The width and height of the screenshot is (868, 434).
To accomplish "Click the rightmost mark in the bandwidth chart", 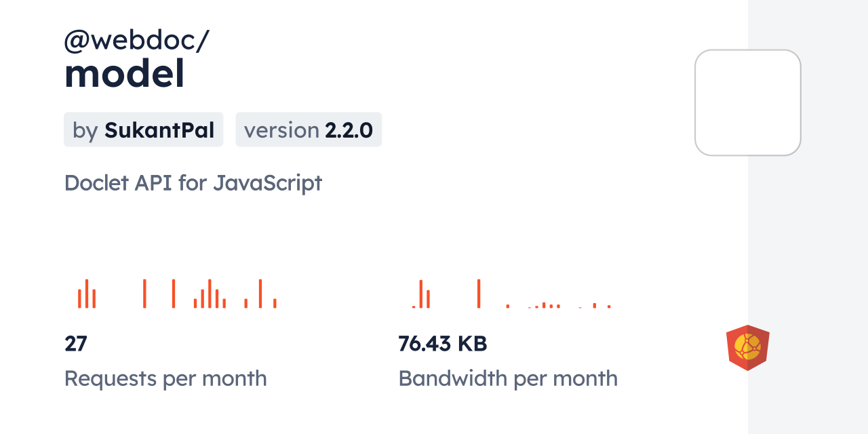I will click(609, 307).
